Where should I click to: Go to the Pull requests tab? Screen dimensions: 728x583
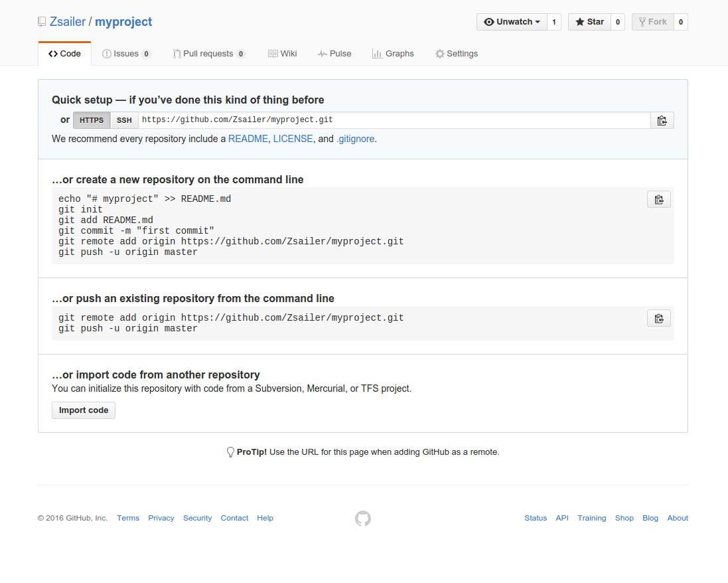pos(208,54)
